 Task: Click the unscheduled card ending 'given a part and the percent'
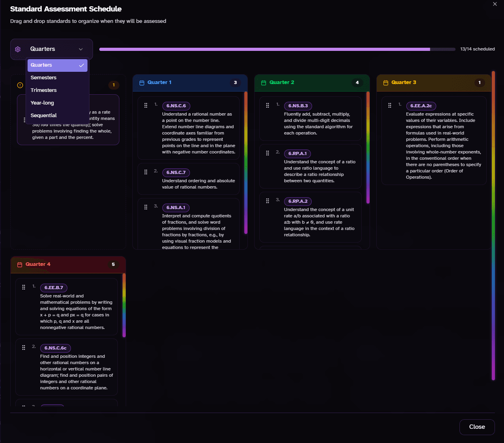tap(68, 120)
